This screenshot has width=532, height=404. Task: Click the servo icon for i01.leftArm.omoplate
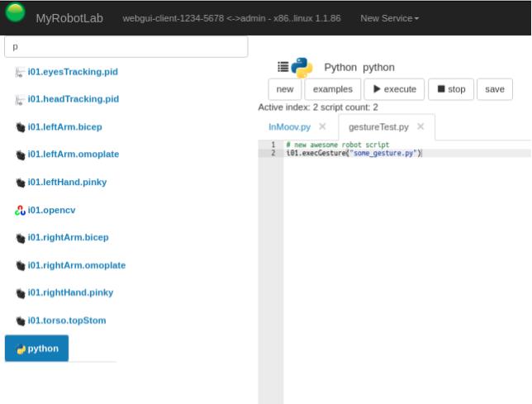(x=21, y=155)
